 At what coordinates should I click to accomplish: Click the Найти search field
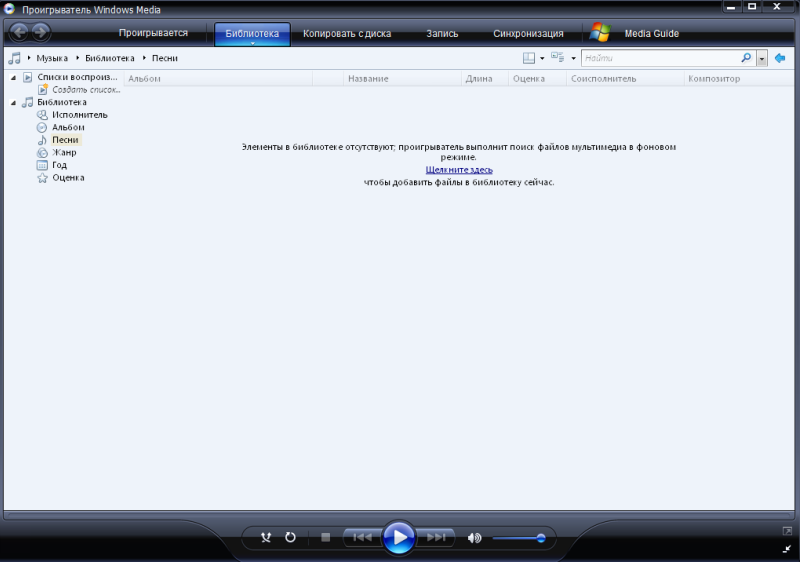tap(661, 58)
